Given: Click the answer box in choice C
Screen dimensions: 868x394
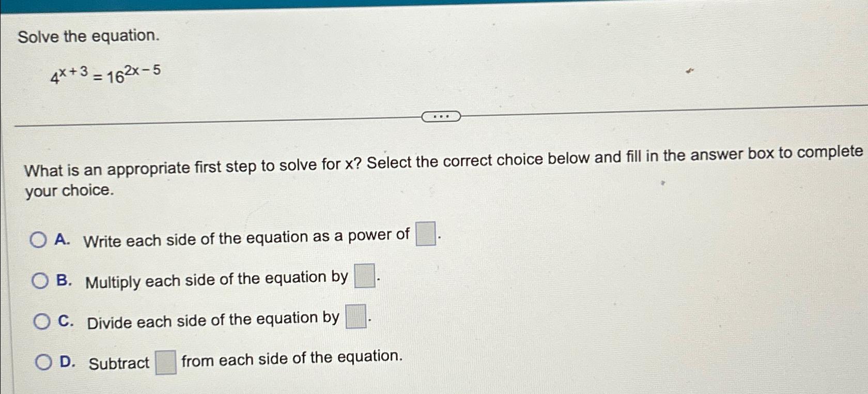Looking at the screenshot, I should (355, 316).
